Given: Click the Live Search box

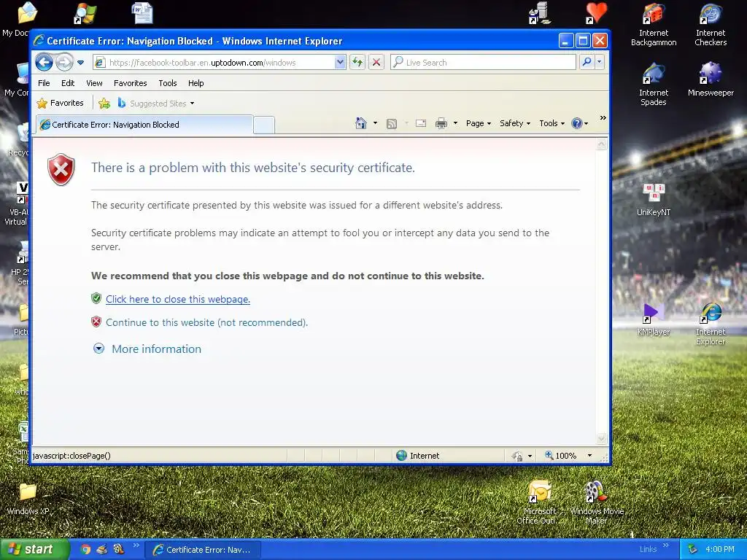Looking at the screenshot, I should coord(483,63).
